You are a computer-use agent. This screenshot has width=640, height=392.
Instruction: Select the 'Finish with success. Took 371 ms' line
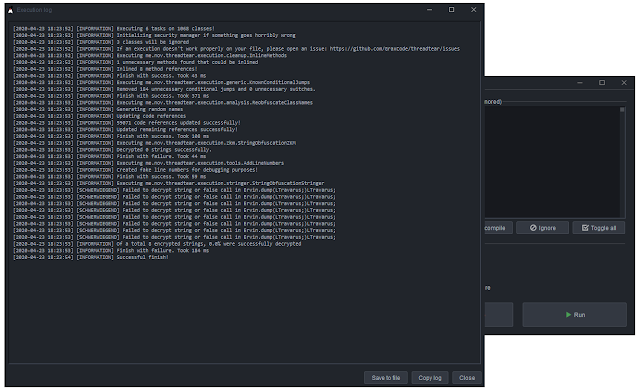pyautogui.click(x=111, y=96)
